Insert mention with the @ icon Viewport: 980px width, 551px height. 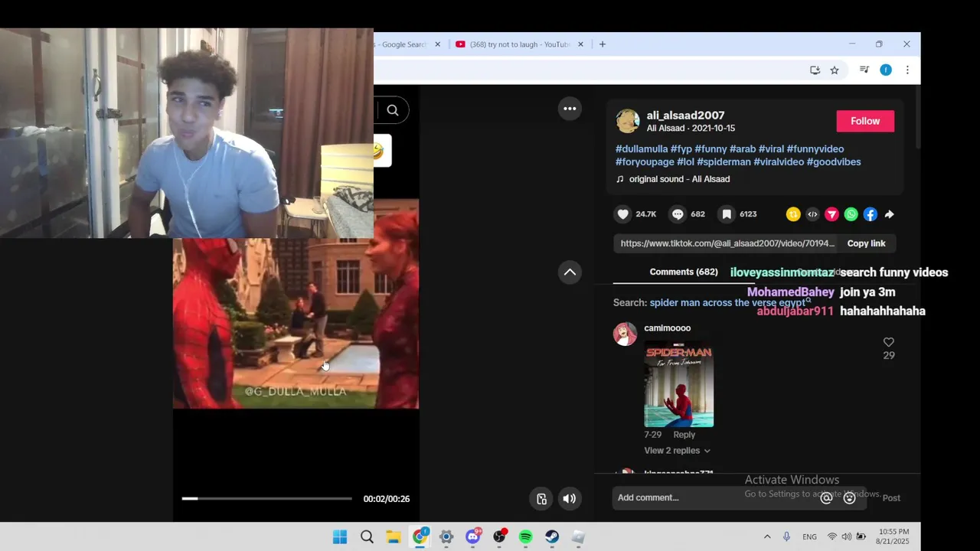point(826,498)
